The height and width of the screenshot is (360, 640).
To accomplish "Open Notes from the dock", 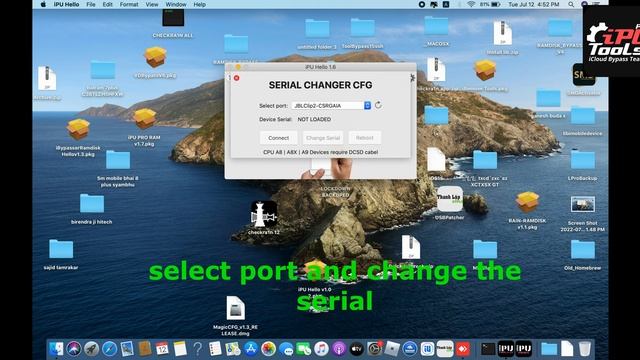I will 180,349.
